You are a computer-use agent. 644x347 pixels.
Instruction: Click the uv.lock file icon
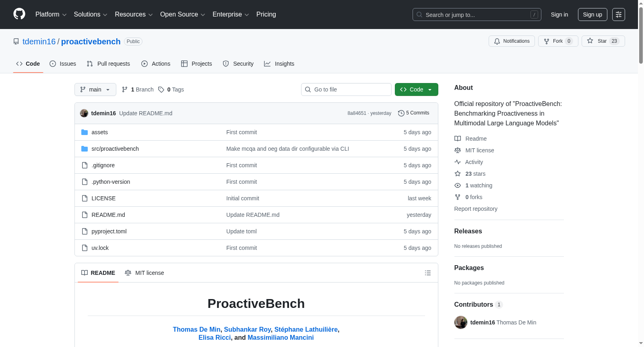click(85, 248)
